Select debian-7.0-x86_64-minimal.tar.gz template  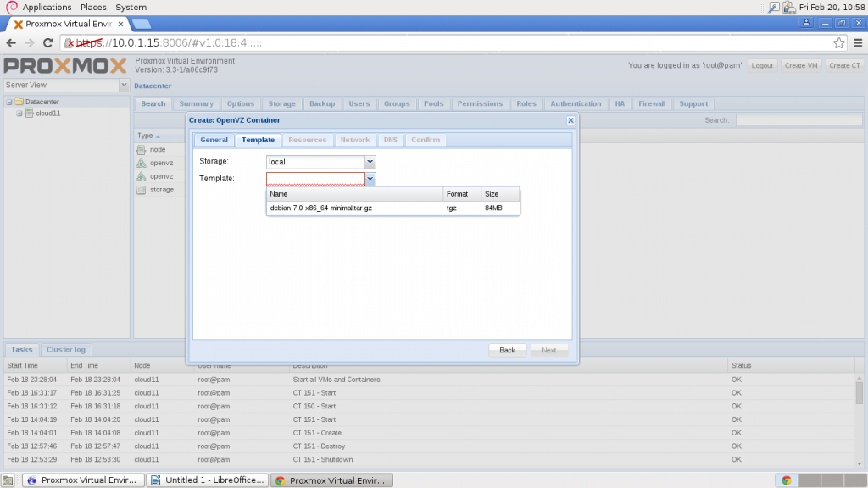[x=392, y=208]
